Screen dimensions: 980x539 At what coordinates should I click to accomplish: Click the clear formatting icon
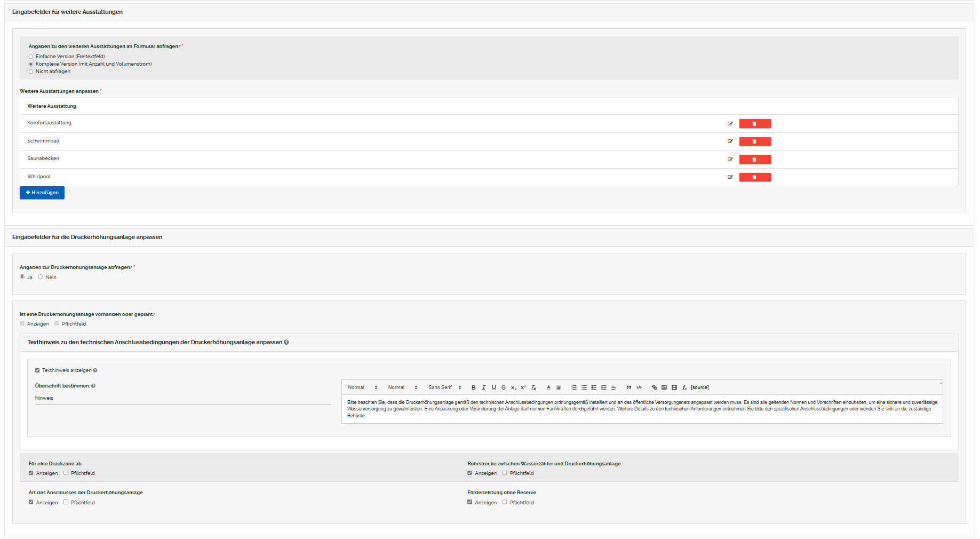pyautogui.click(x=533, y=387)
